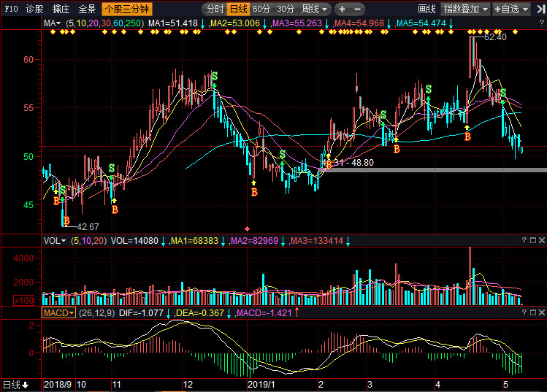The image size is (547, 392).
Task: Close the MACD indicator panel
Action: pyautogui.click(x=542, y=312)
